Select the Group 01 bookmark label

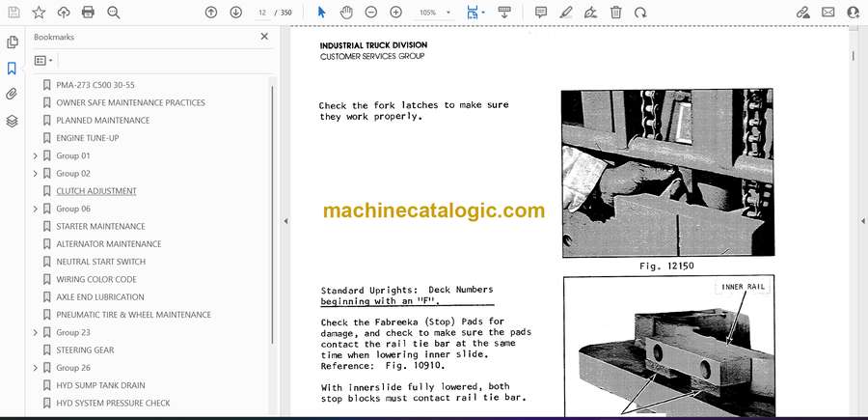(73, 155)
